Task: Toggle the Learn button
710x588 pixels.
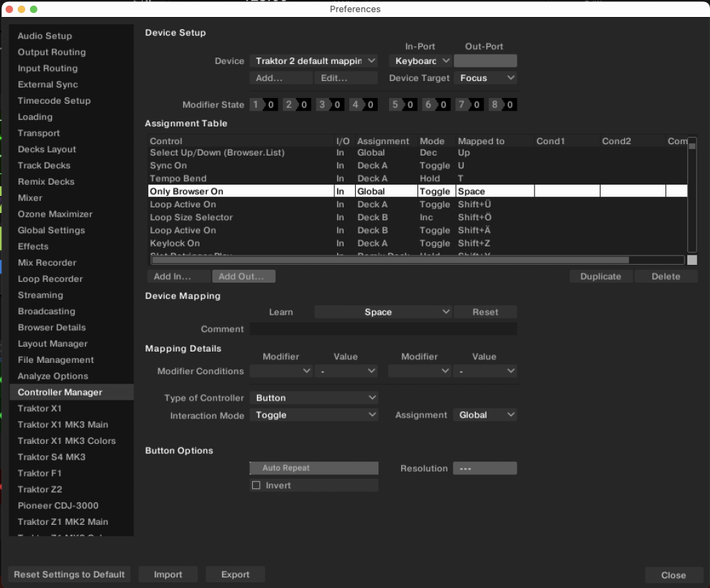Action: pyautogui.click(x=280, y=312)
